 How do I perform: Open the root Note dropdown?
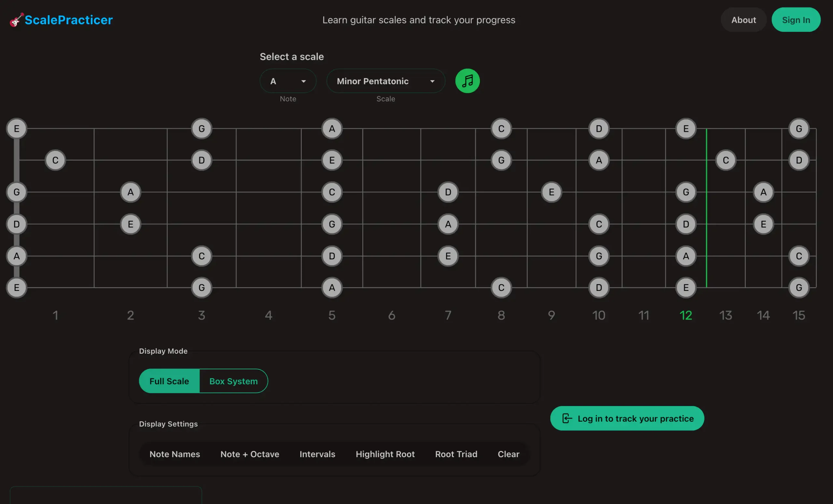tap(288, 81)
